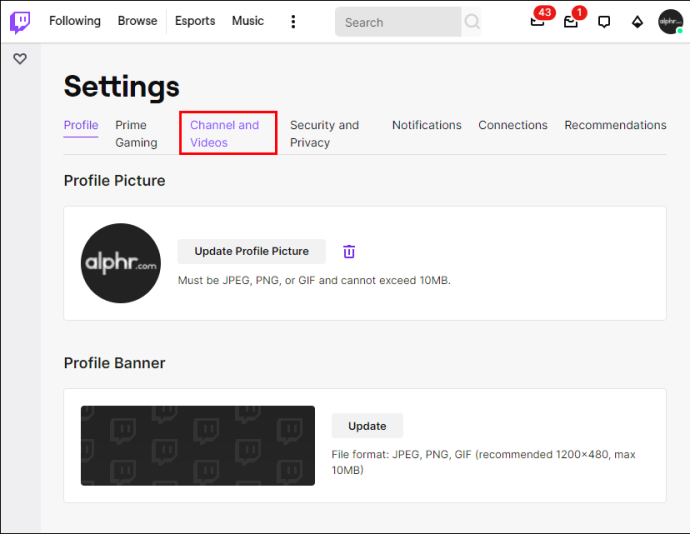Go to Following page

tap(75, 21)
